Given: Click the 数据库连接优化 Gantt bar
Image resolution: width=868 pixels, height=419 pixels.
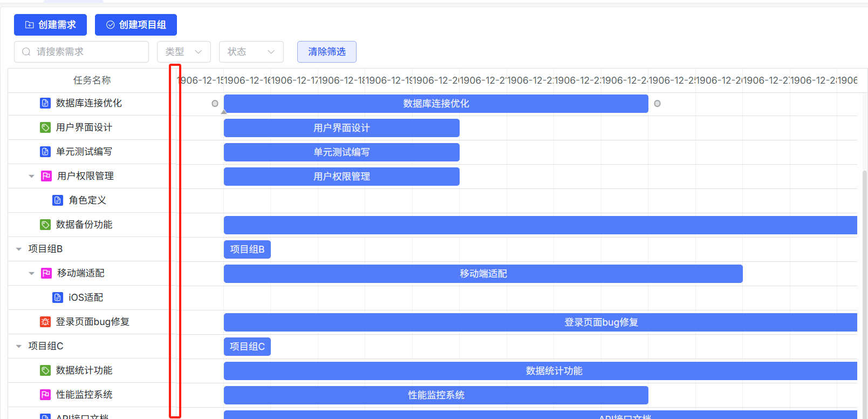Looking at the screenshot, I should click(436, 104).
